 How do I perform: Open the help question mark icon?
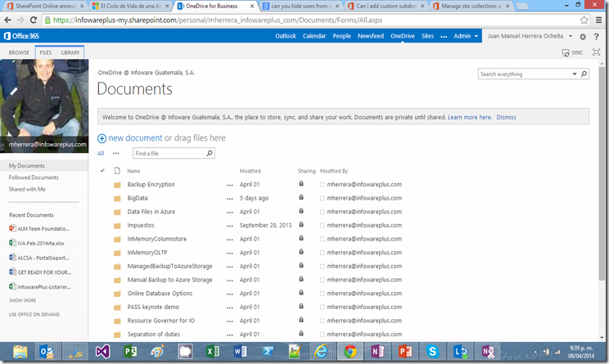[596, 37]
